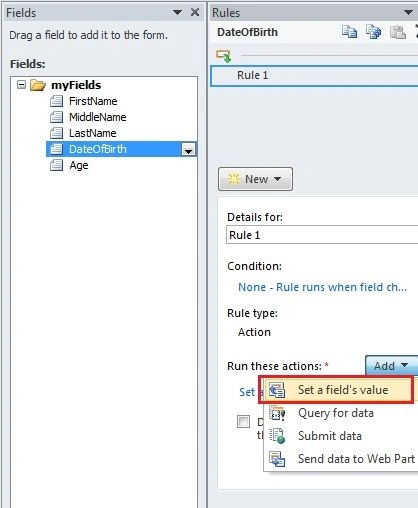Open the Fields pane options dropdown arrow
The width and height of the screenshot is (418, 508).
point(177,13)
